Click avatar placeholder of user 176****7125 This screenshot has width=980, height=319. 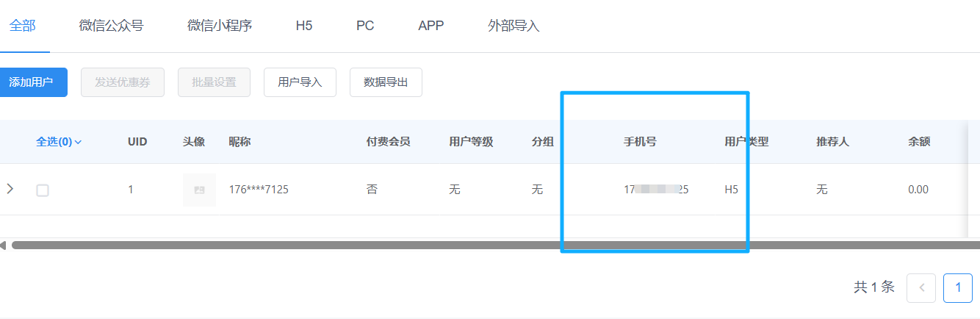[x=199, y=190]
